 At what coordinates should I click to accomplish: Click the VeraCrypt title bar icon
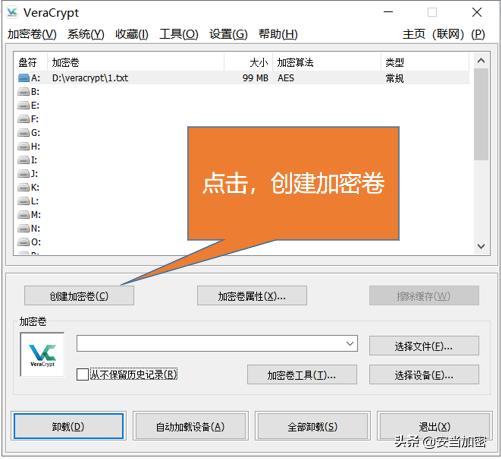click(12, 12)
